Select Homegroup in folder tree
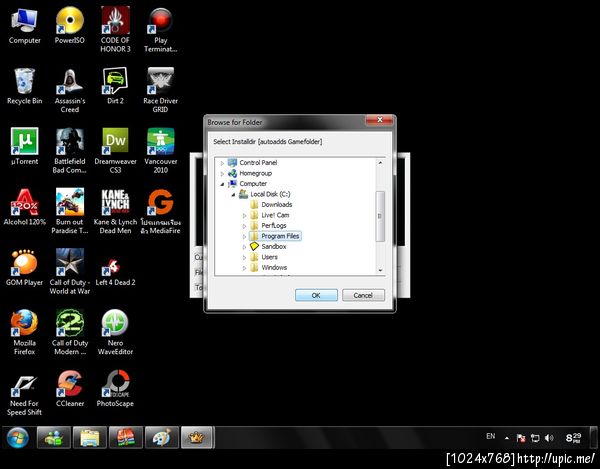This screenshot has height=469, width=600. (250, 173)
